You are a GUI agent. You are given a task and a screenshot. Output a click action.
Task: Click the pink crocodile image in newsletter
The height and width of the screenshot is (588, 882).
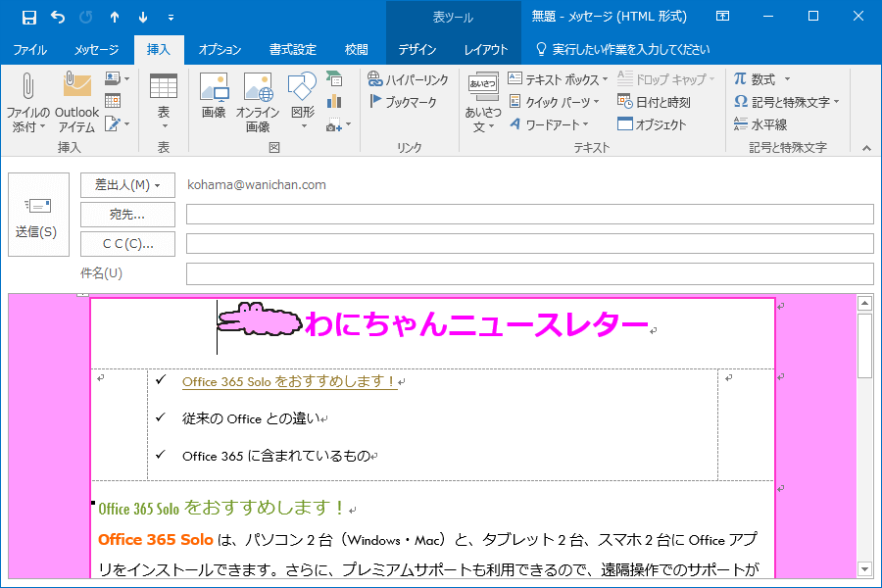click(x=260, y=319)
